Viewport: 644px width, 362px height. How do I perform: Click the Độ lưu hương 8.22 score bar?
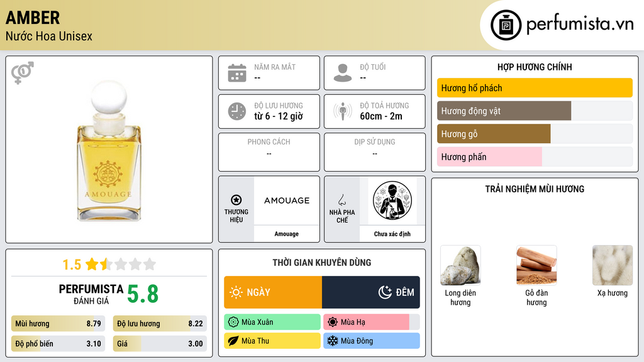[x=160, y=324]
